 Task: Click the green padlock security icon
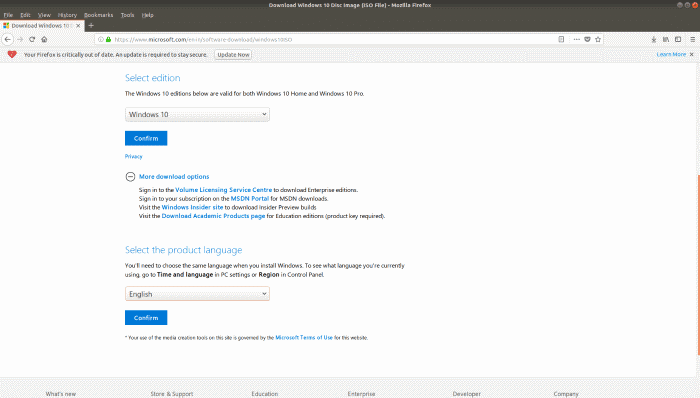pos(108,39)
